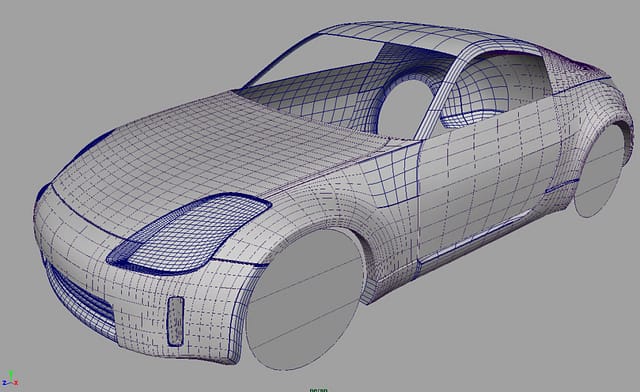Select the headlight mesh on the car
The width and height of the screenshot is (640, 392).
[190, 232]
